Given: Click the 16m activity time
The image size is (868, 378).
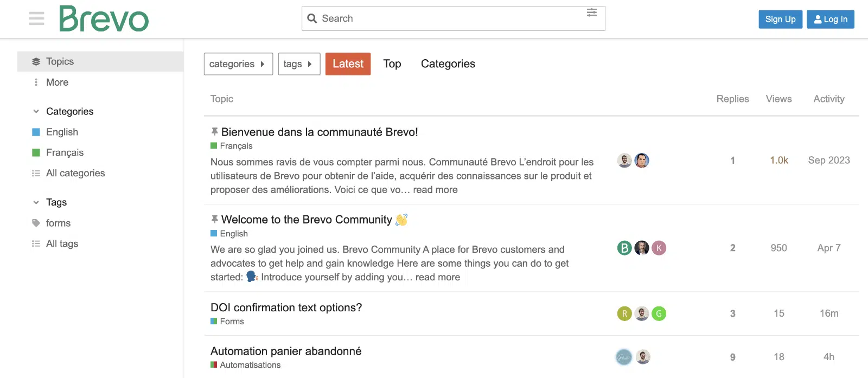Looking at the screenshot, I should (x=829, y=313).
